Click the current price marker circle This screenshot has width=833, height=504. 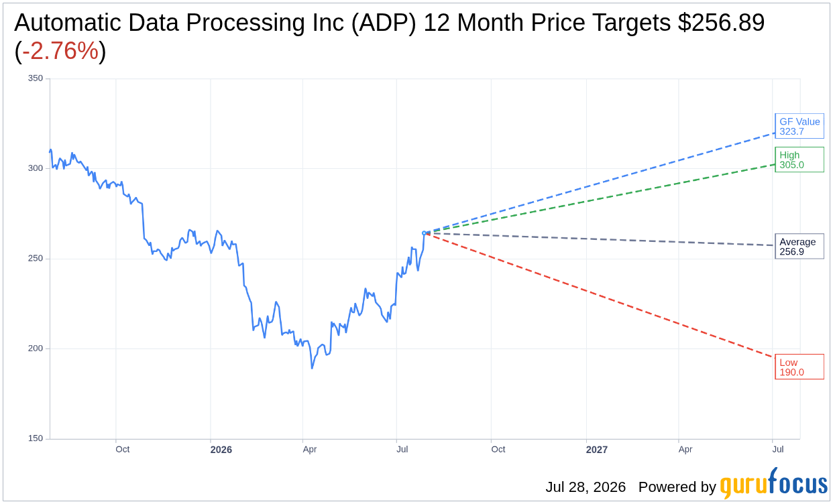[424, 233]
